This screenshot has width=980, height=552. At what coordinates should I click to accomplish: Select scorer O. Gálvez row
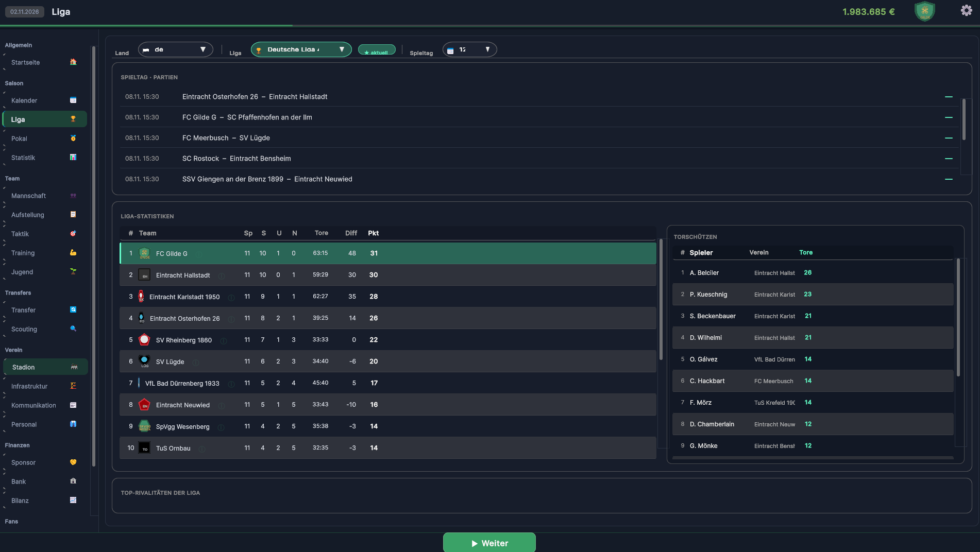pos(813,359)
